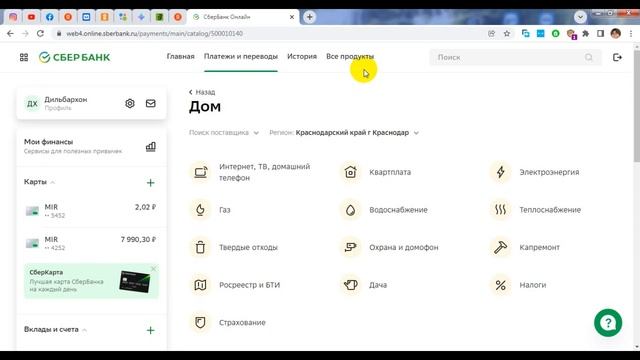Open the My Finances chart icon
Image resolution: width=640 pixels, height=360 pixels.
(x=151, y=147)
